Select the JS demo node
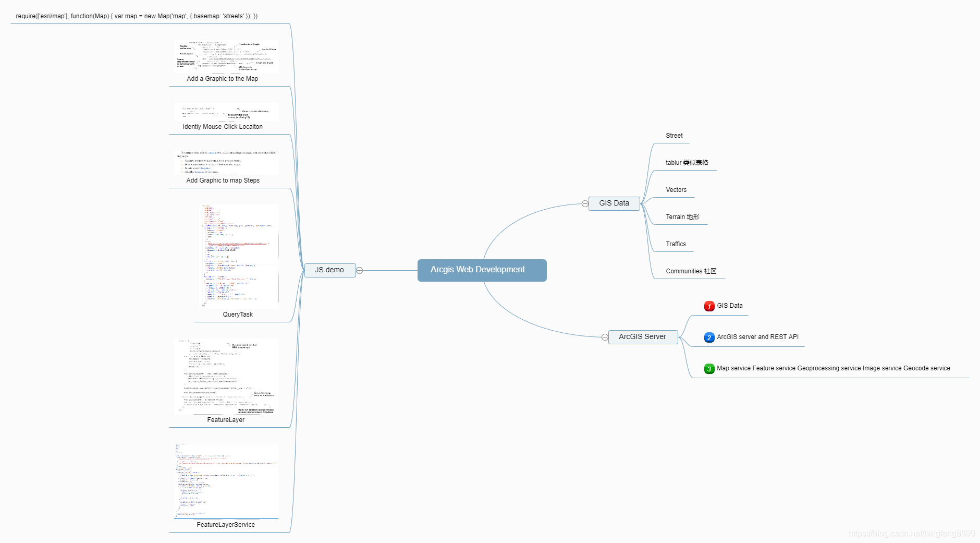The image size is (980, 543). pyautogui.click(x=330, y=270)
